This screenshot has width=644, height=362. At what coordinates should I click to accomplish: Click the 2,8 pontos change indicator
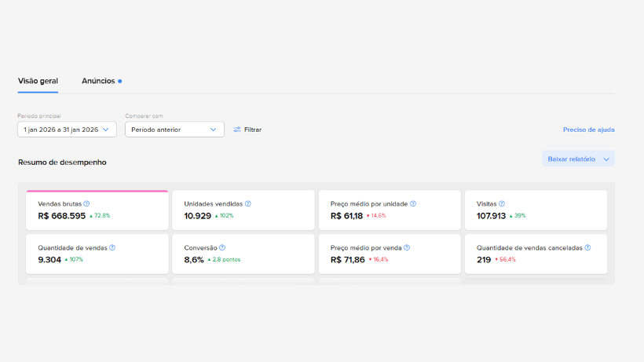tap(224, 259)
